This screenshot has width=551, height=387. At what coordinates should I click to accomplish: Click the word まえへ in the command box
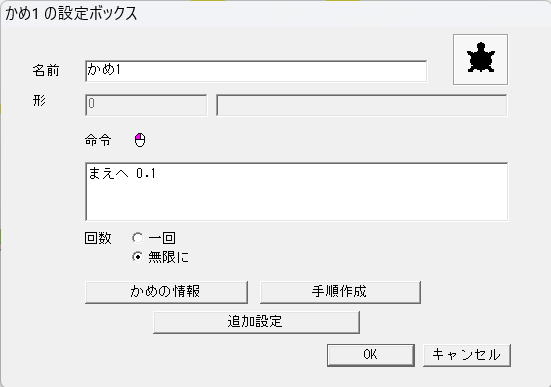click(x=108, y=173)
